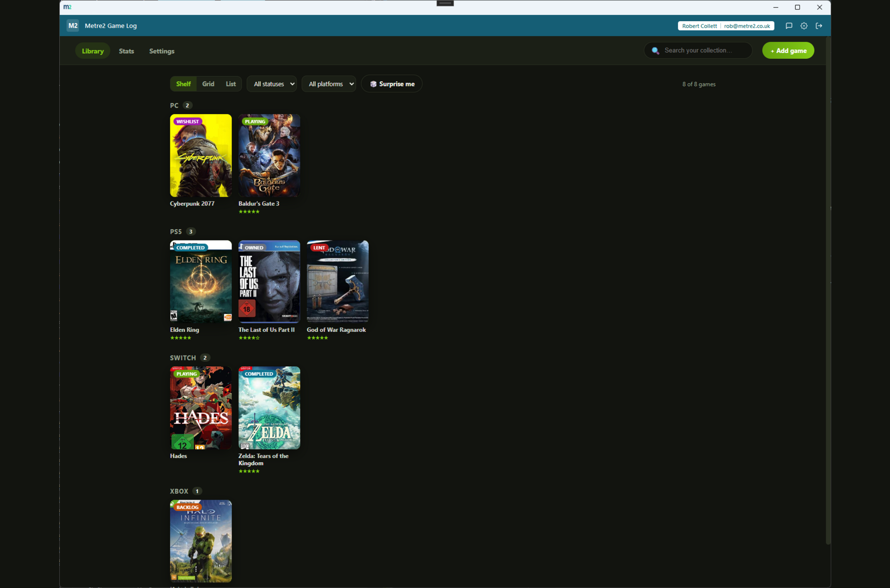Image resolution: width=890 pixels, height=588 pixels.
Task: Click the rob@metre2.co.uk email link
Action: click(747, 26)
